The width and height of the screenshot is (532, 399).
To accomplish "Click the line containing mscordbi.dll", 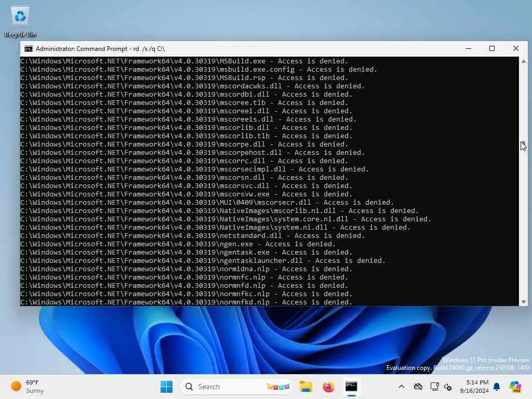I will [187, 95].
